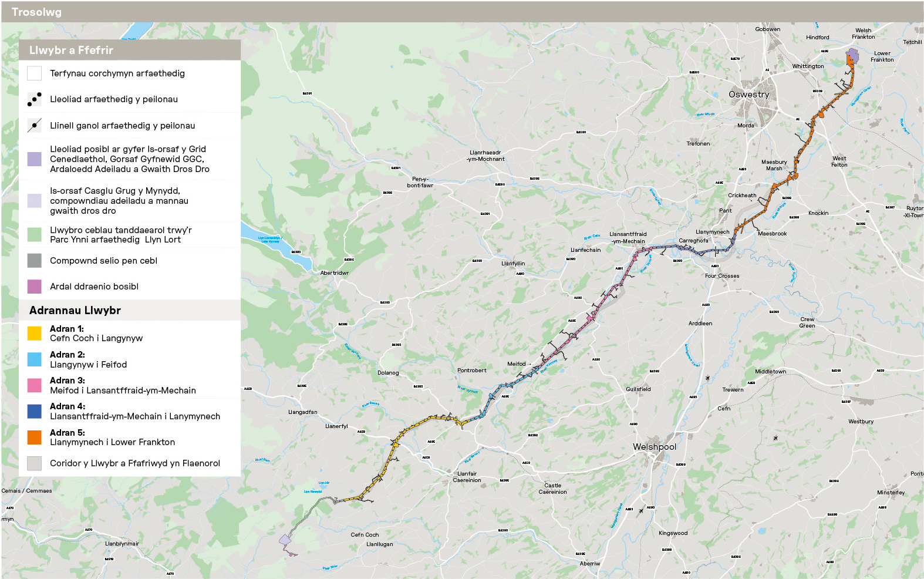Click the grey cable sealing end compound swatch
This screenshot has height=579, width=924.
(x=35, y=261)
